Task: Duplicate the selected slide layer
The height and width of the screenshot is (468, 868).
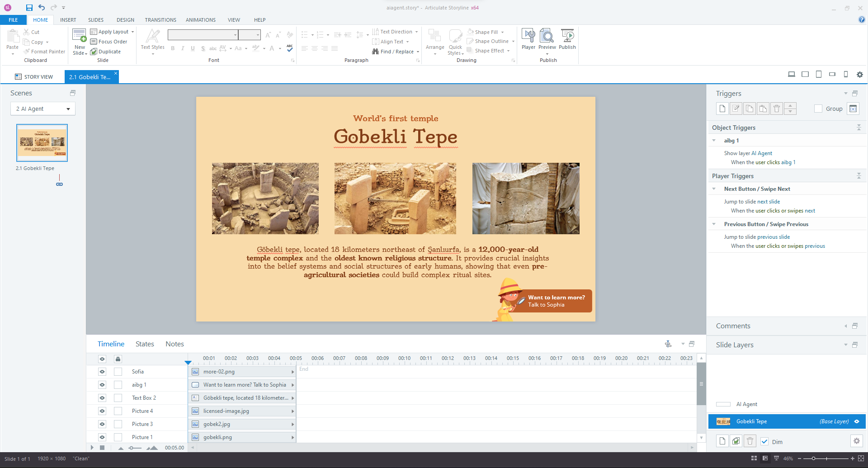Action: 736,441
